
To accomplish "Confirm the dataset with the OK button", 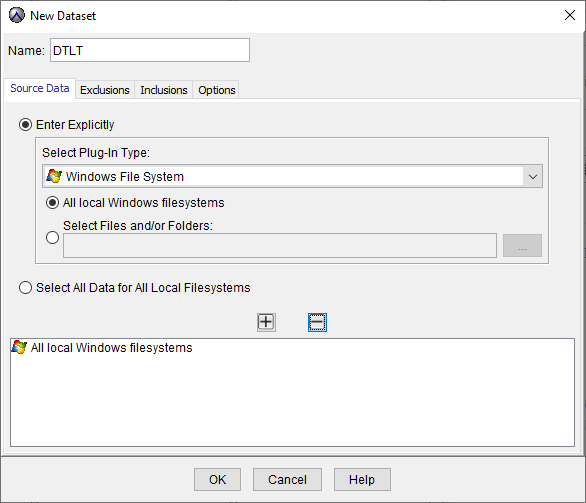I will [x=218, y=479].
